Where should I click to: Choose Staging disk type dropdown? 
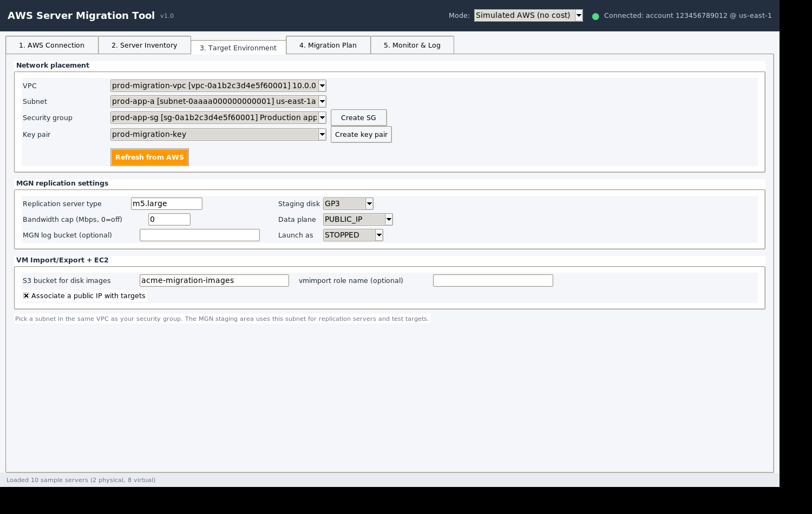point(348,203)
